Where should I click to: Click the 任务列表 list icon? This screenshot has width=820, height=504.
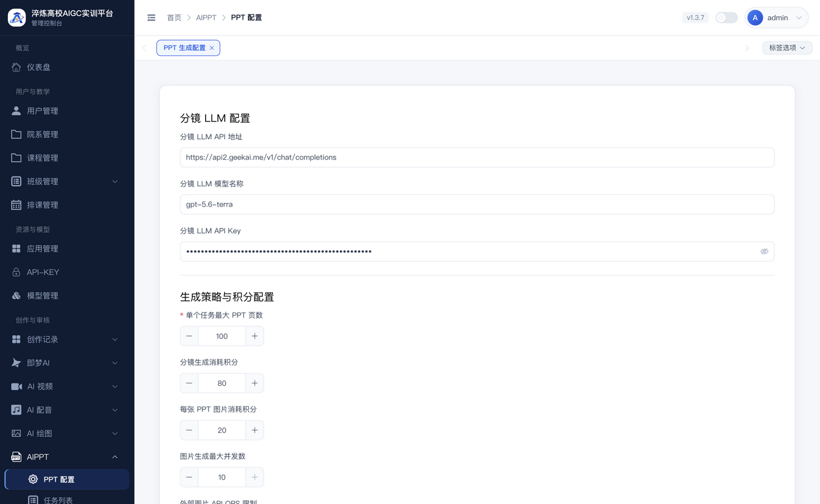(33, 500)
